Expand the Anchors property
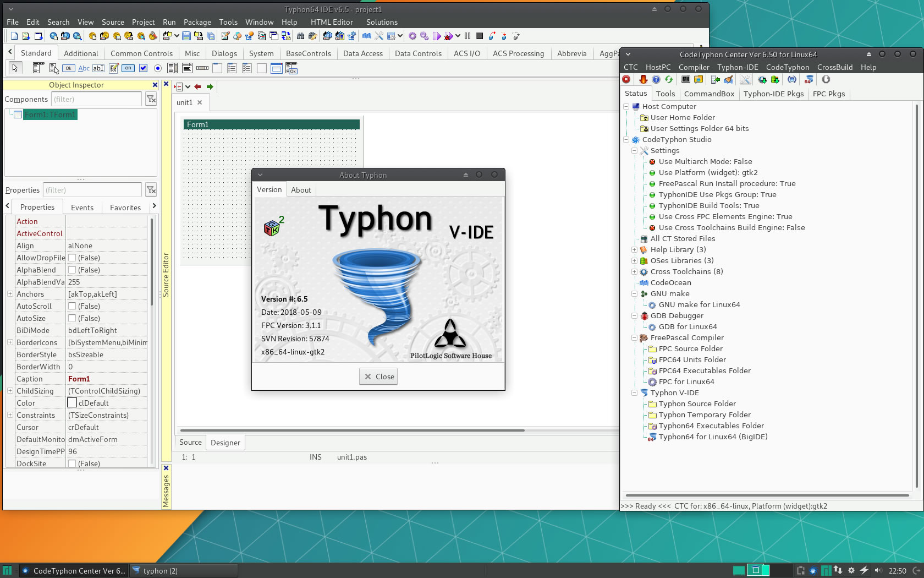The image size is (924, 578). pyautogui.click(x=10, y=294)
